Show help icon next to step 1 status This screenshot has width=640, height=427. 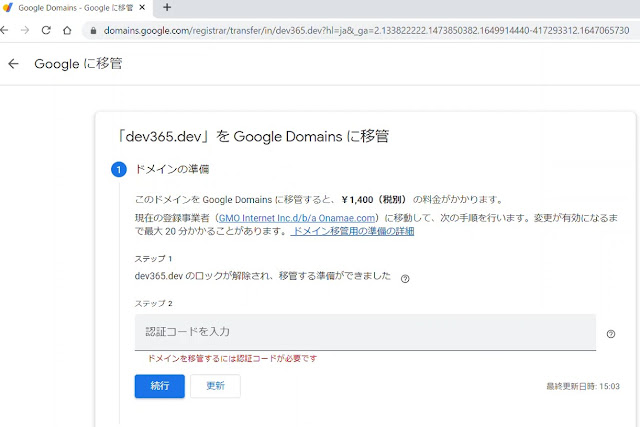pos(405,279)
